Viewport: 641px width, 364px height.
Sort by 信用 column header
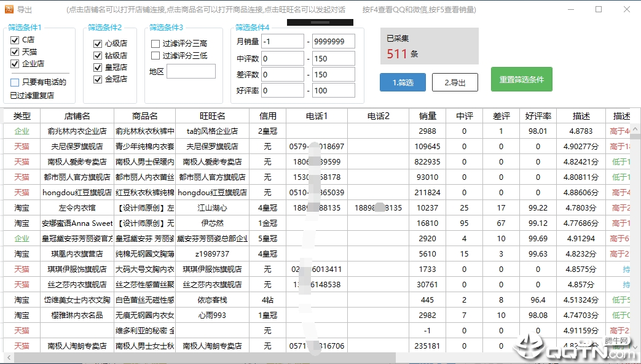(x=268, y=116)
